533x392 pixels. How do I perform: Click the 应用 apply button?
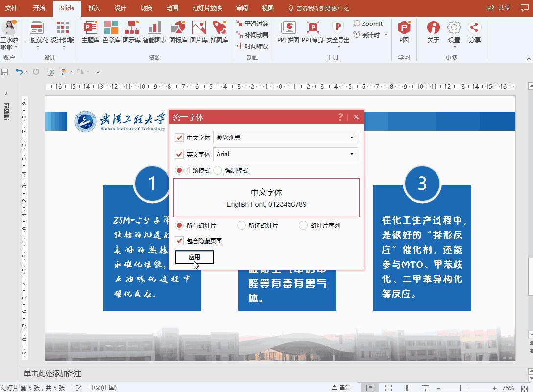pyautogui.click(x=194, y=256)
